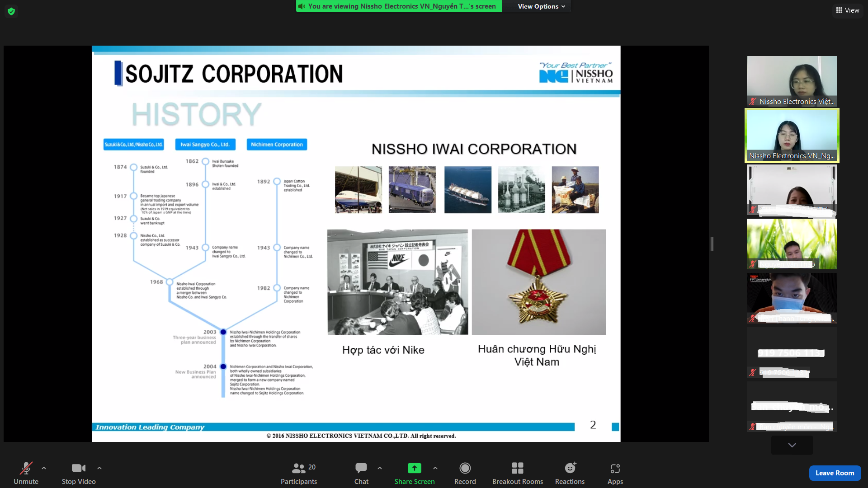Start recording the meeting
This screenshot has height=488, width=868.
point(465,473)
